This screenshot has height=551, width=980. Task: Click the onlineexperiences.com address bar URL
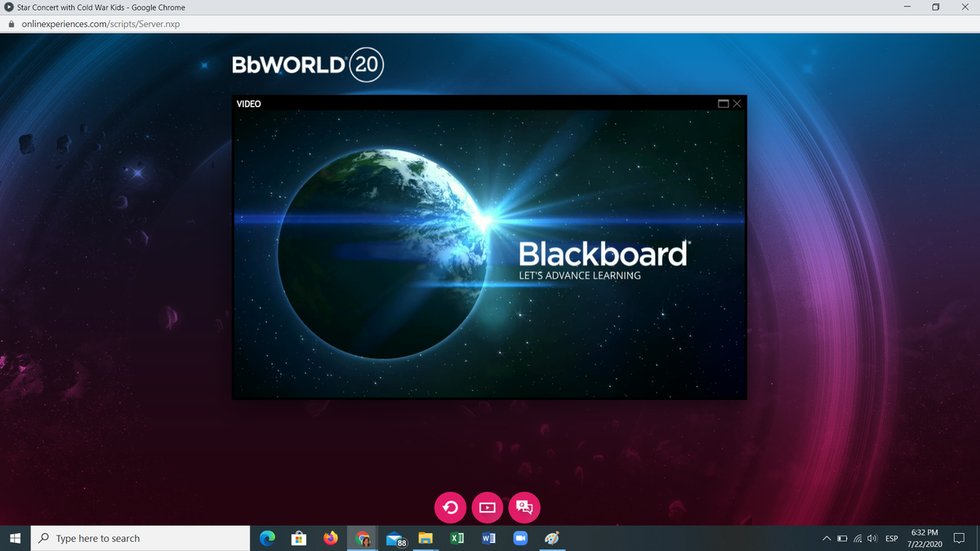coord(100,24)
